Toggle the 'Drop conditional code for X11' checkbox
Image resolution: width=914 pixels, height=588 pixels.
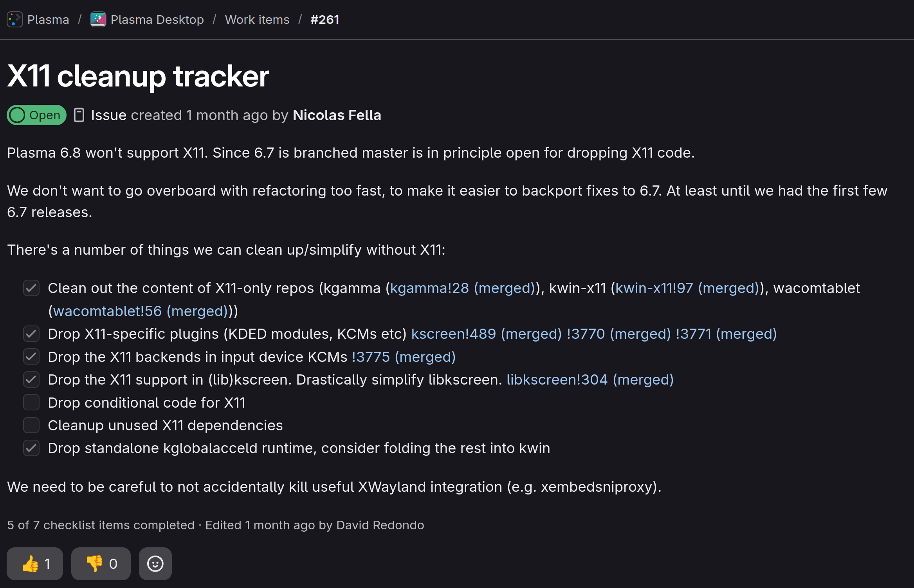31,402
